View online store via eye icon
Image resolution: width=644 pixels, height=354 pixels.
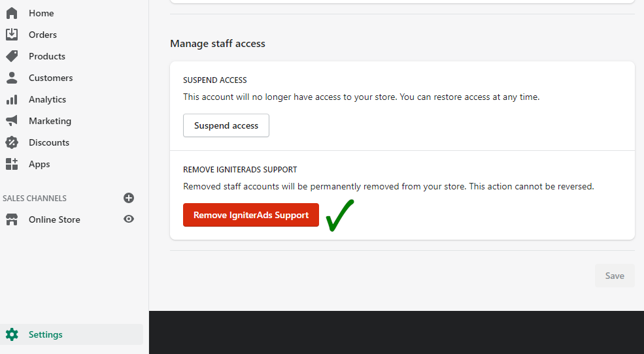129,219
